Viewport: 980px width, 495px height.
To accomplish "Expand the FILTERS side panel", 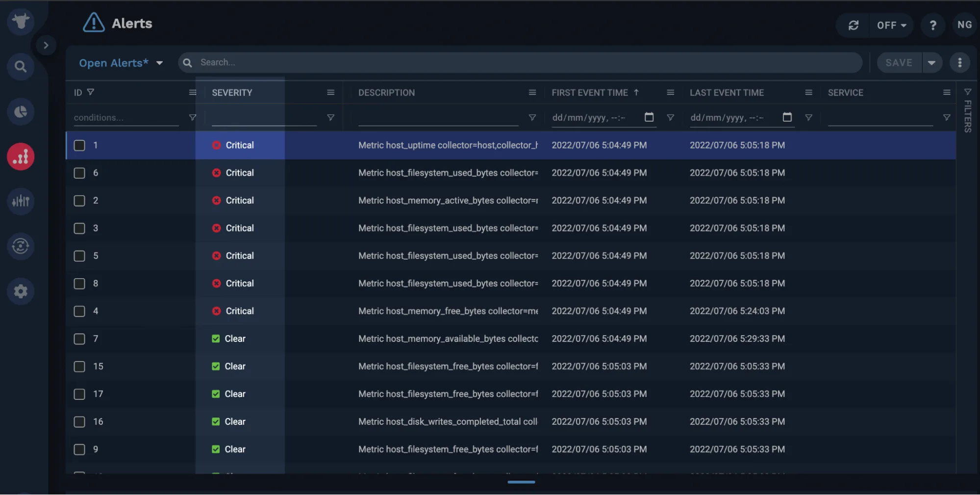I will point(968,111).
